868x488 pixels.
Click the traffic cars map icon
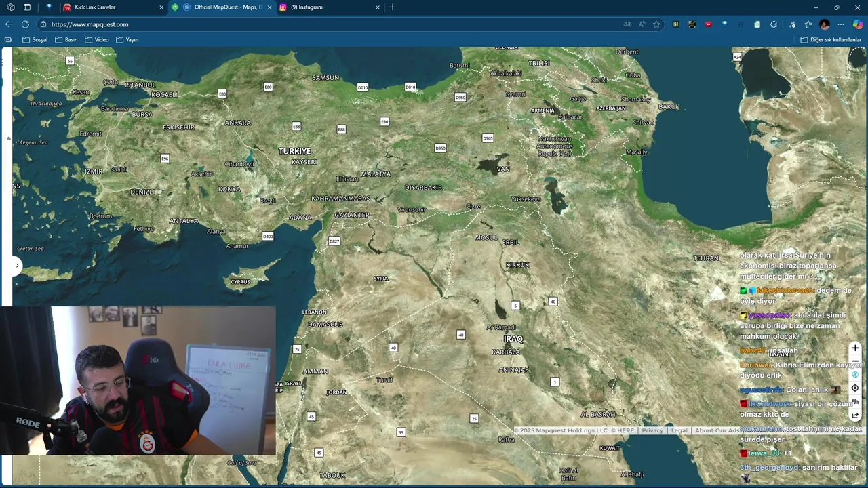(855, 401)
